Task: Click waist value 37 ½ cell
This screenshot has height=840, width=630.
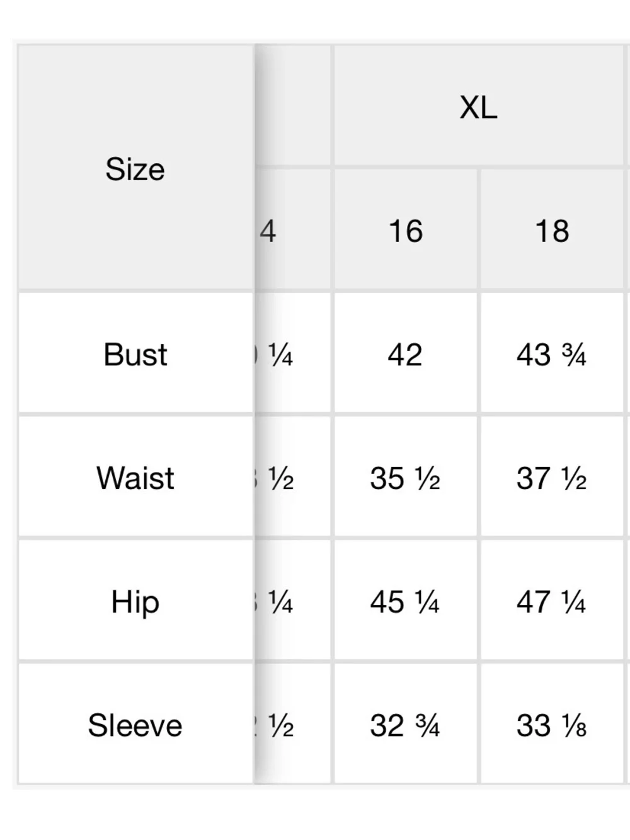Action: [552, 477]
